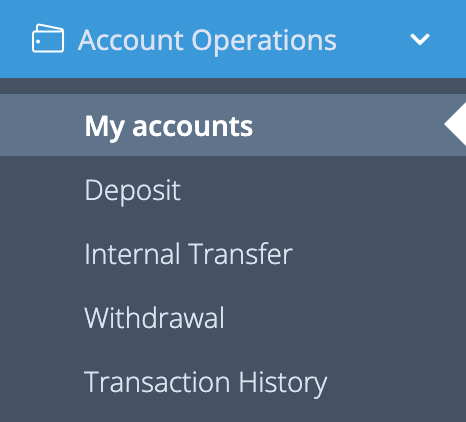Select the highlighted My accounts row

click(233, 125)
